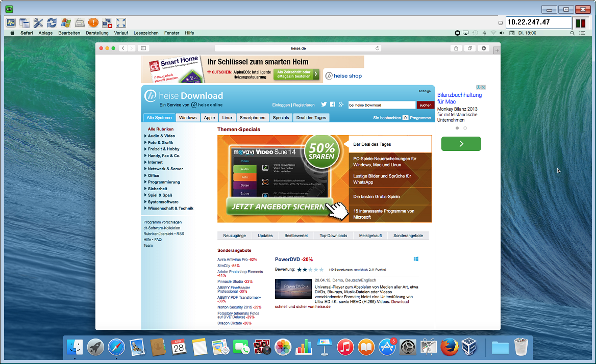
Task: Open the Darstellung menu
Action: point(97,33)
